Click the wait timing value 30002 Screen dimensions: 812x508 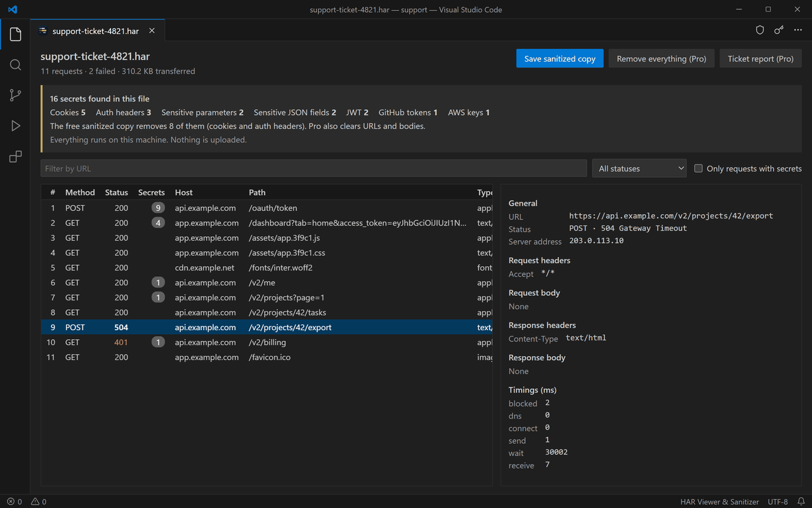coord(556,452)
